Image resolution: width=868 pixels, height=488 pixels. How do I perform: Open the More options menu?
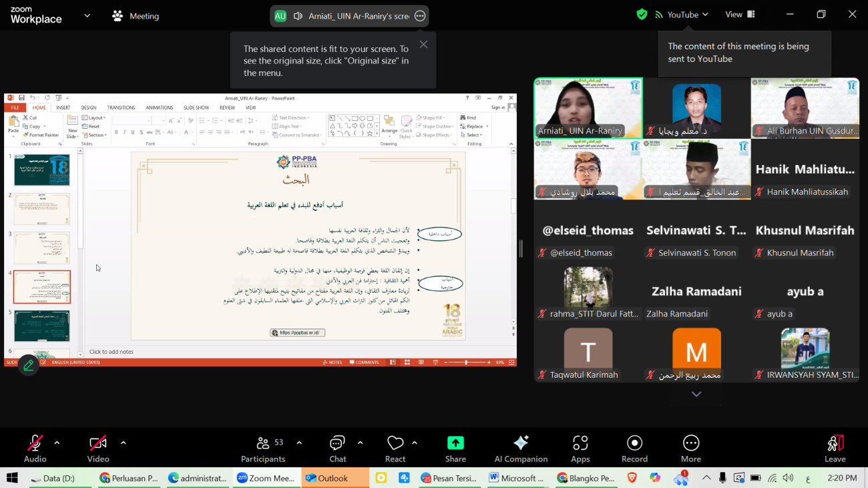690,449
